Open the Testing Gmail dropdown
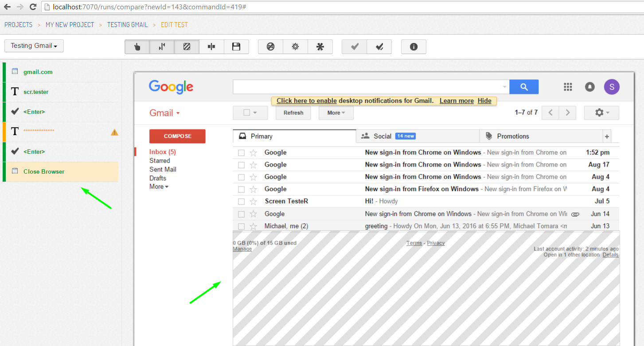 (34, 46)
